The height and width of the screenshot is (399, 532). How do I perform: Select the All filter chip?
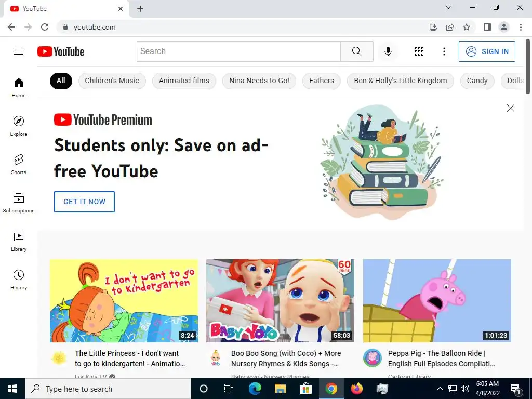(61, 81)
